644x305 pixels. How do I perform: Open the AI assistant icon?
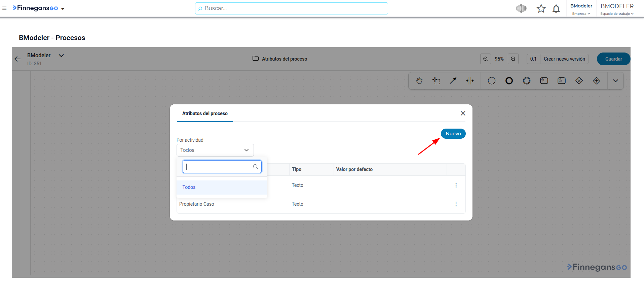[x=521, y=8]
